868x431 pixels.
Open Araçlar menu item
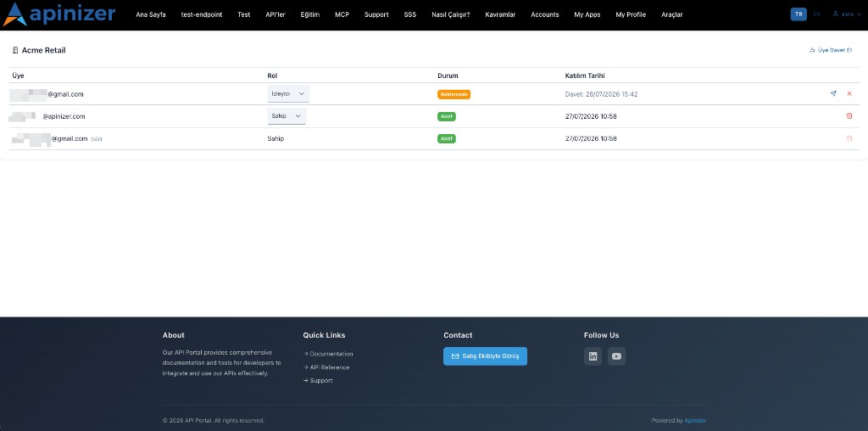(x=672, y=14)
